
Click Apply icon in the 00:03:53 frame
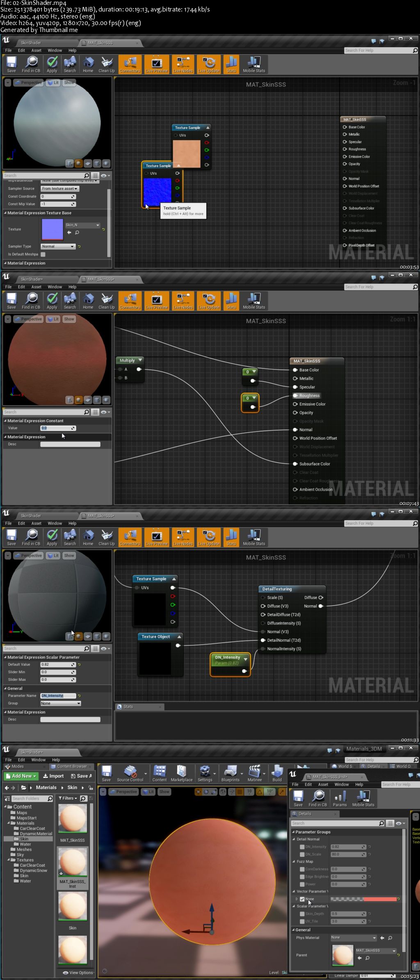(x=52, y=64)
